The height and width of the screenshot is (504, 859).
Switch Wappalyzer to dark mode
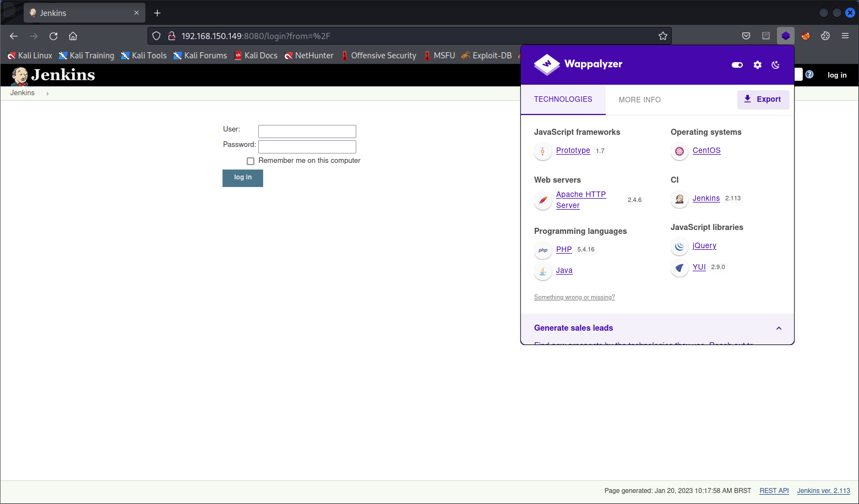click(x=776, y=64)
